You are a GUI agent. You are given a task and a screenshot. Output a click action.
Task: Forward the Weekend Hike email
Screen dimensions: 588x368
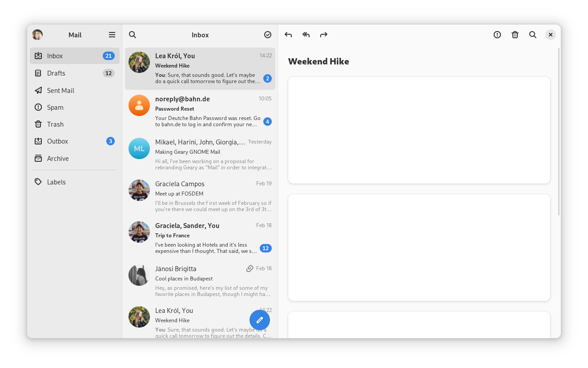[324, 35]
